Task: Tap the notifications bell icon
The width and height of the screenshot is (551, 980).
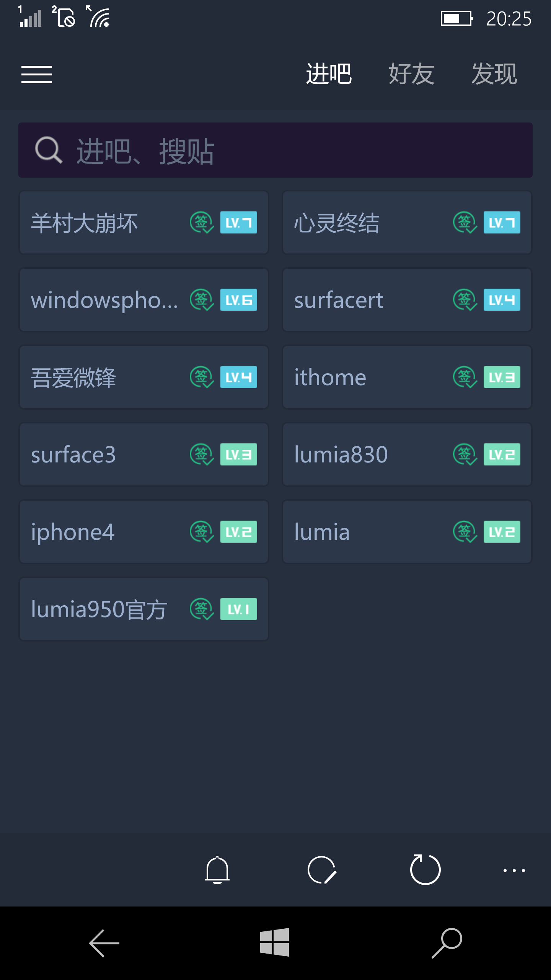Action: 217,870
